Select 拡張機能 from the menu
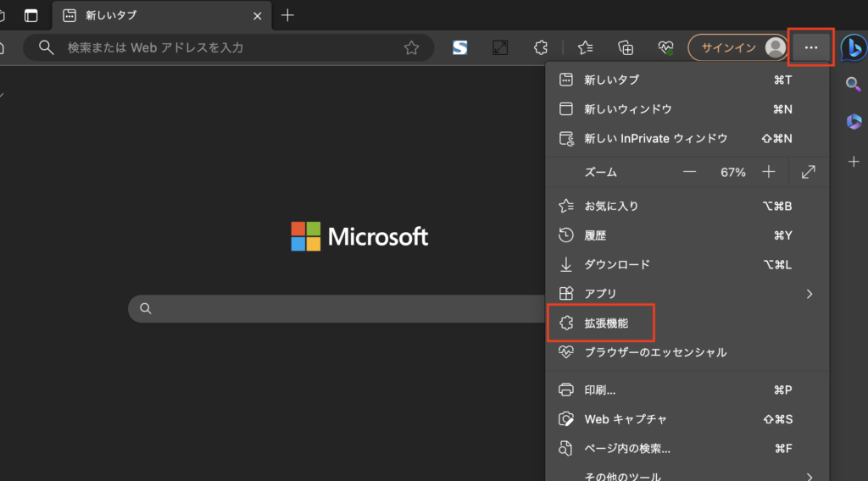868x481 pixels. (x=606, y=323)
